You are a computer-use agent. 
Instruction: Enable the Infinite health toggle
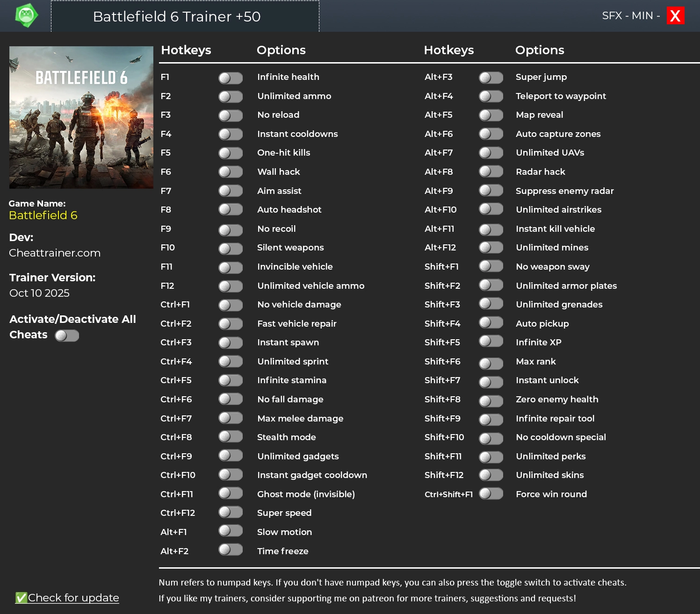pyautogui.click(x=231, y=78)
